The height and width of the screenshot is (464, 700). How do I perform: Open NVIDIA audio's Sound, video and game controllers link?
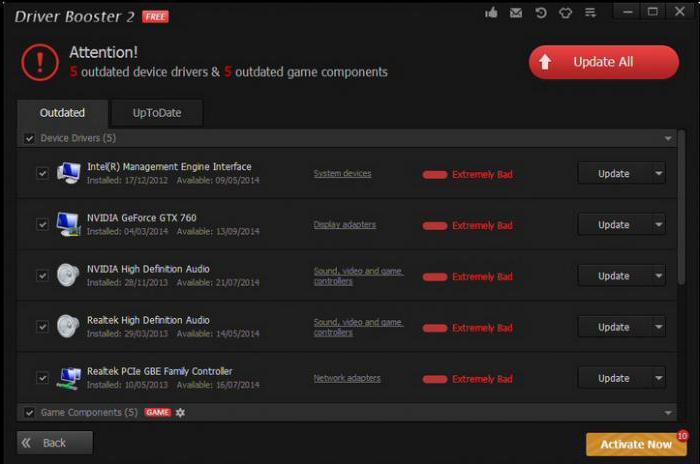(358, 276)
